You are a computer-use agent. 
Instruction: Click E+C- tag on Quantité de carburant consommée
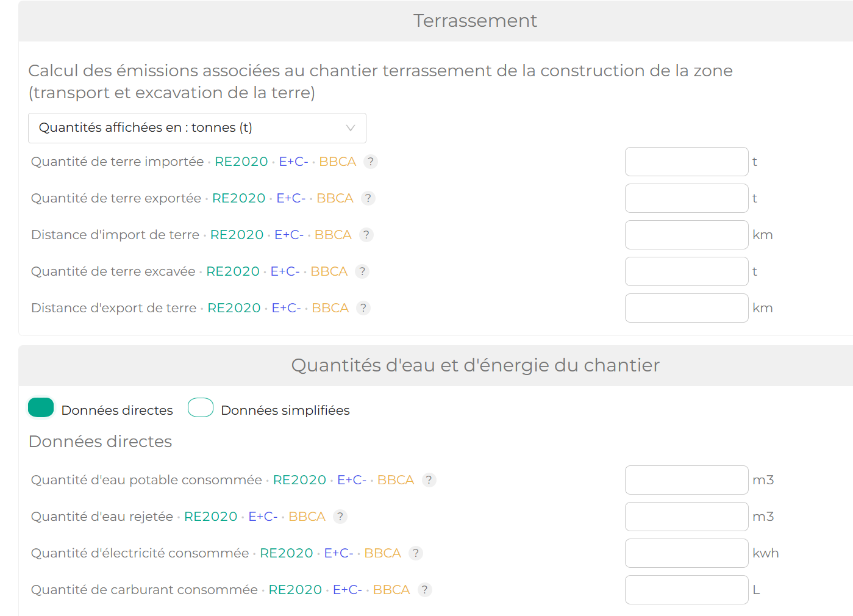(x=348, y=590)
